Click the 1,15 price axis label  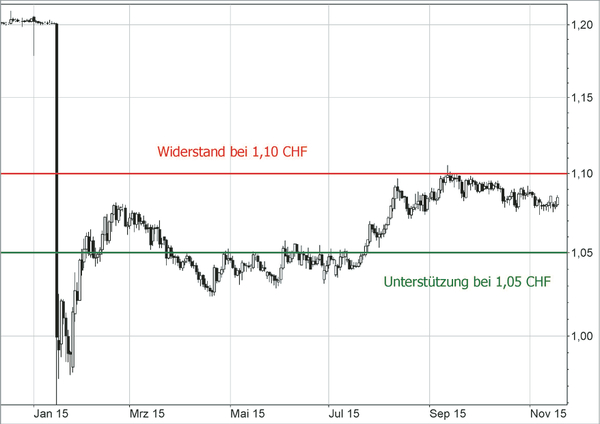pos(582,98)
